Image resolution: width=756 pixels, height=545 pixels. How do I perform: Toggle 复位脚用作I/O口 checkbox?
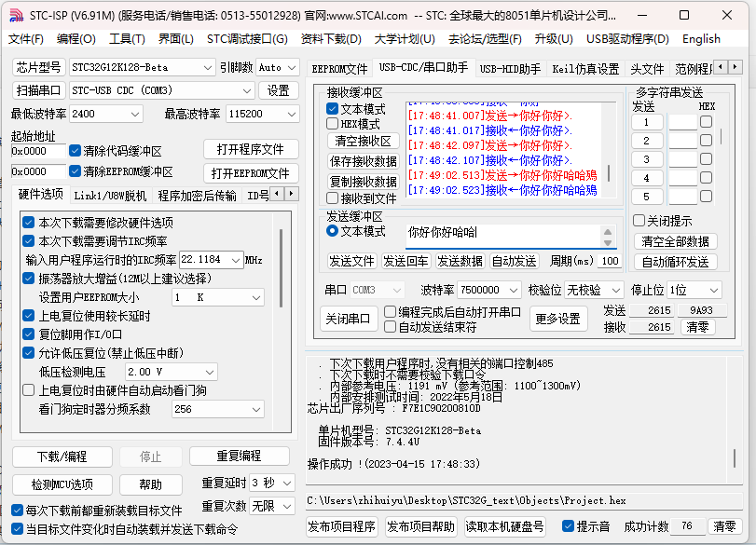coord(29,334)
